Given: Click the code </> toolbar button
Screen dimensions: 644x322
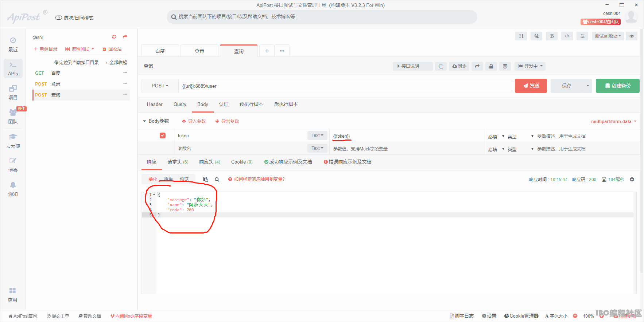Looking at the screenshot, I should (x=567, y=36).
